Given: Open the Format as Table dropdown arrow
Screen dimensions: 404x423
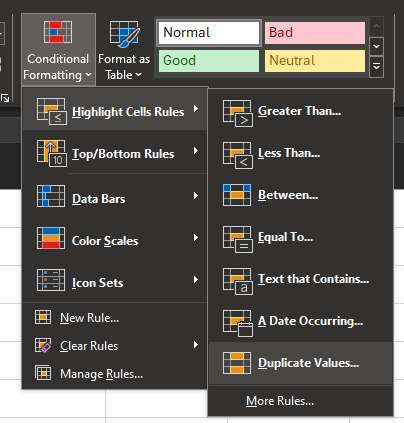Looking at the screenshot, I should 138,75.
